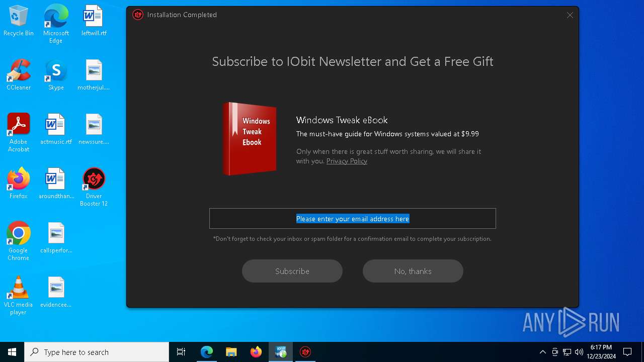
Task: Click the Subscribe to IObit Newsletter heading
Action: (x=353, y=61)
